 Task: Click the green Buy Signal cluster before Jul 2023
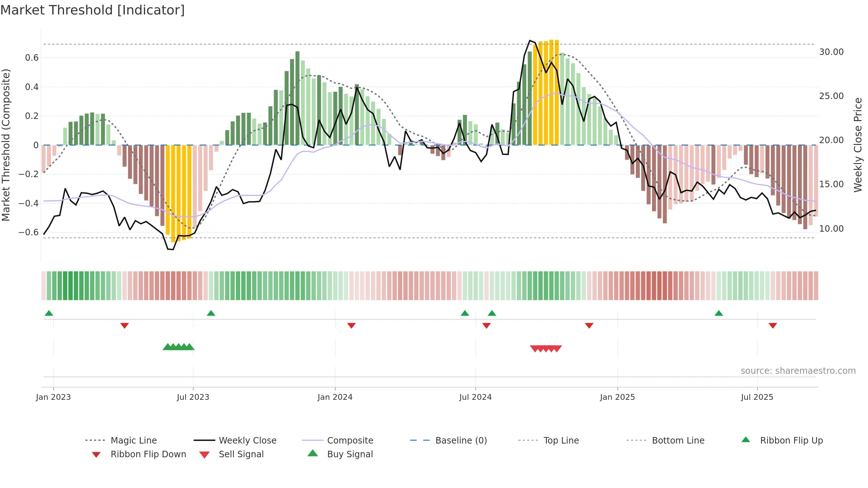click(179, 347)
